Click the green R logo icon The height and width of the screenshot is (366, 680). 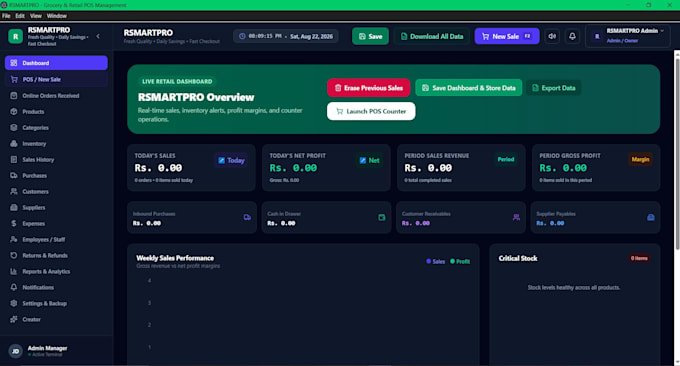click(16, 37)
